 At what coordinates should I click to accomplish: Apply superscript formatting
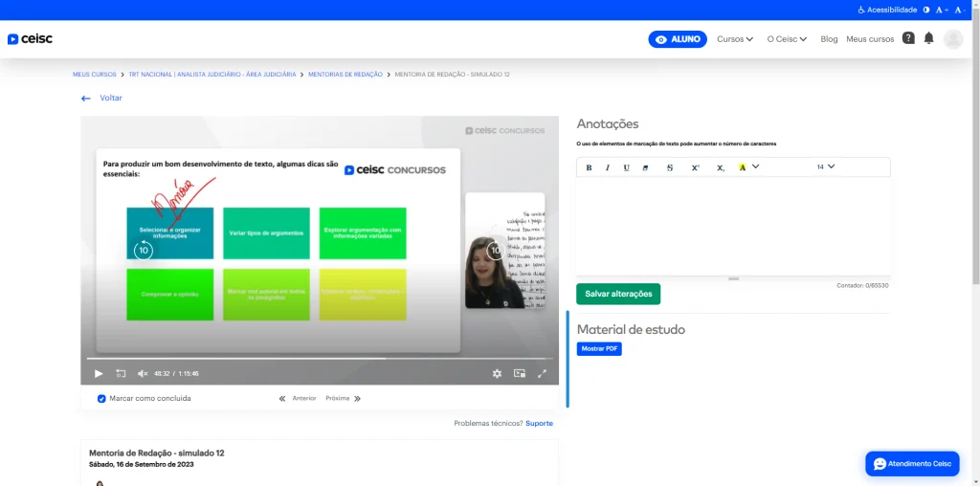pyautogui.click(x=695, y=167)
